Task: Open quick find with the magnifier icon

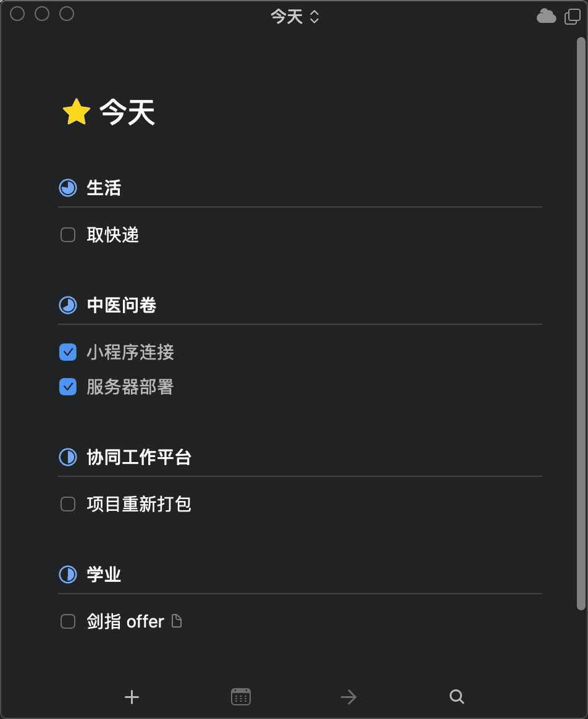Action: pyautogui.click(x=456, y=697)
